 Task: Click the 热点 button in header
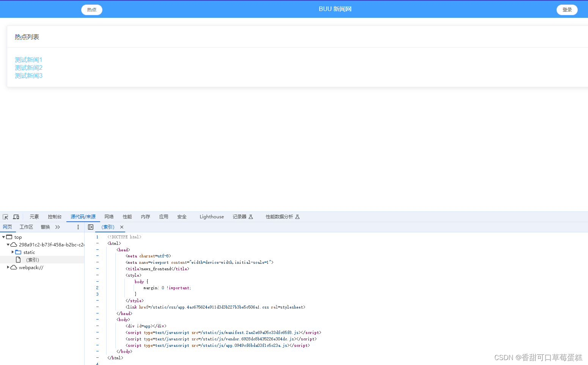click(92, 10)
